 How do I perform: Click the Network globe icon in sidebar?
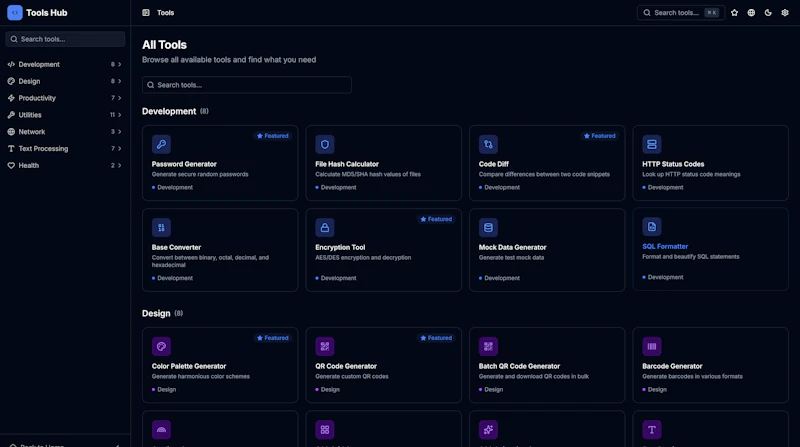(11, 132)
